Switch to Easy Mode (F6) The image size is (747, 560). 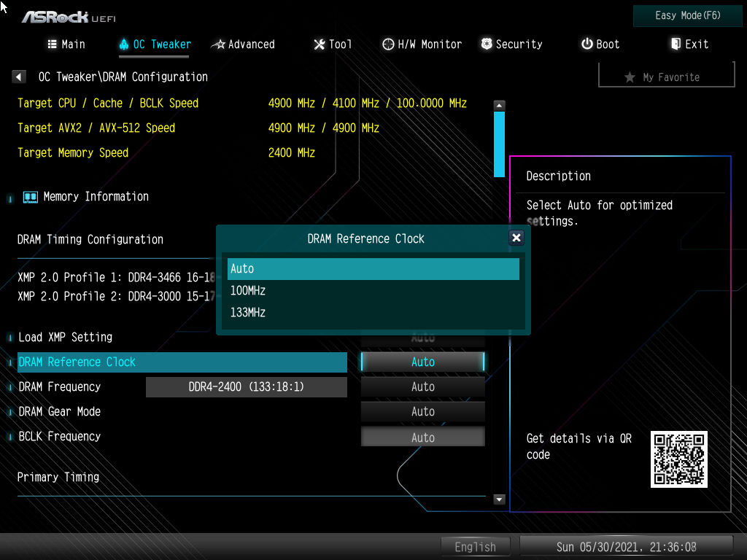coord(688,15)
